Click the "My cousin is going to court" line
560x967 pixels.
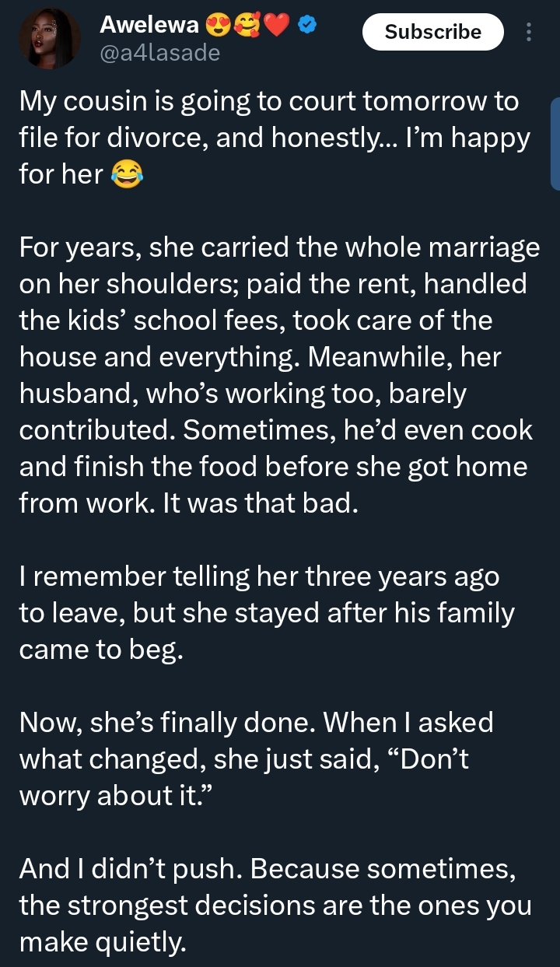269,103
